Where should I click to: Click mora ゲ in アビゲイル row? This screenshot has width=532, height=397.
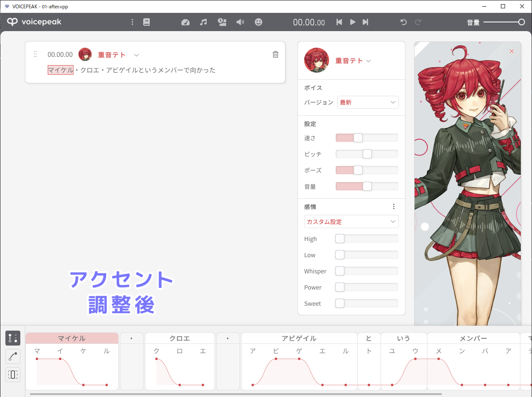click(299, 351)
